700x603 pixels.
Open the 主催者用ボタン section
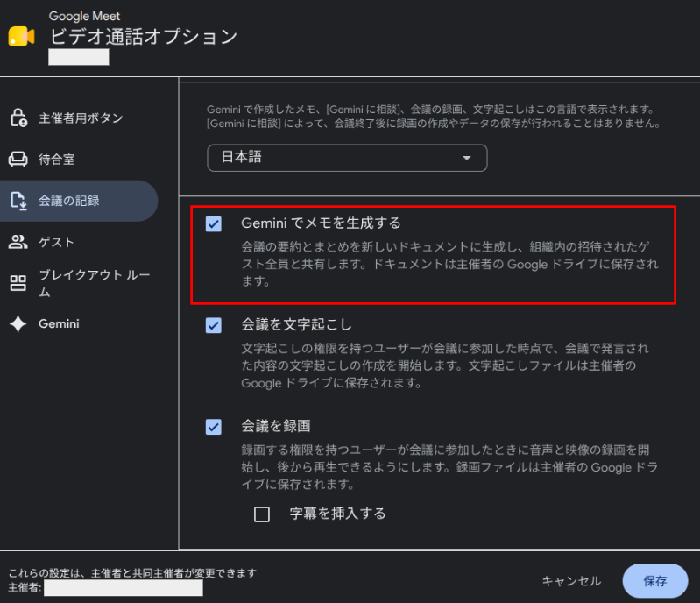pos(79,118)
